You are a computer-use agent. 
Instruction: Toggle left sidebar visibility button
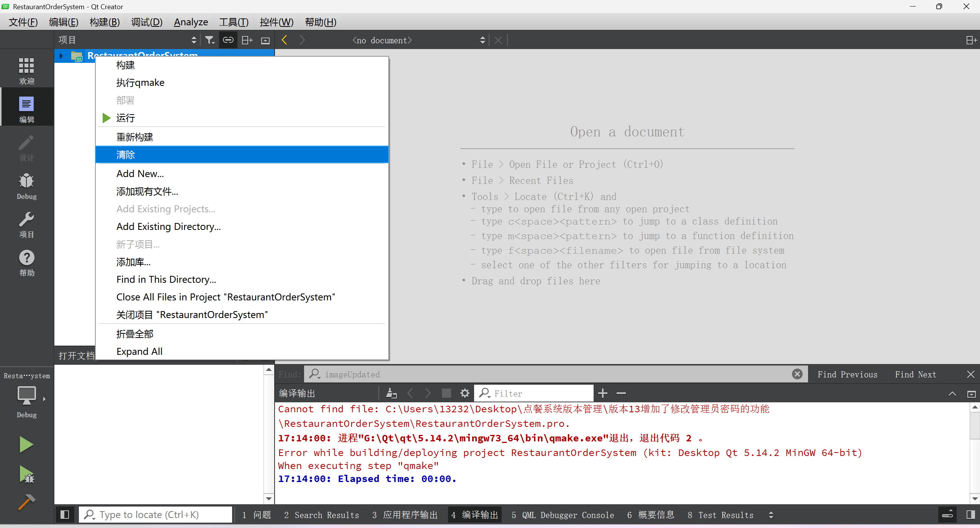[65, 515]
